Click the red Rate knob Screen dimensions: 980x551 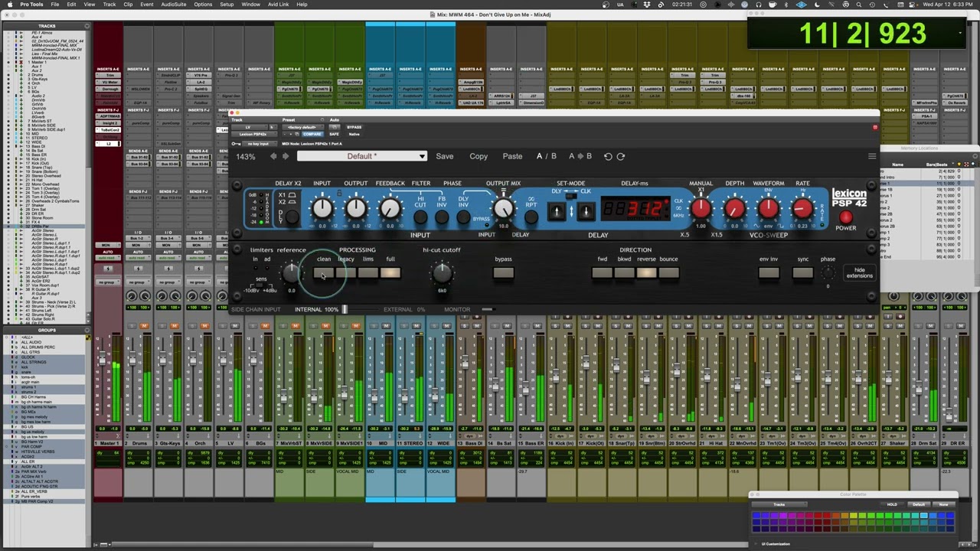pos(802,209)
